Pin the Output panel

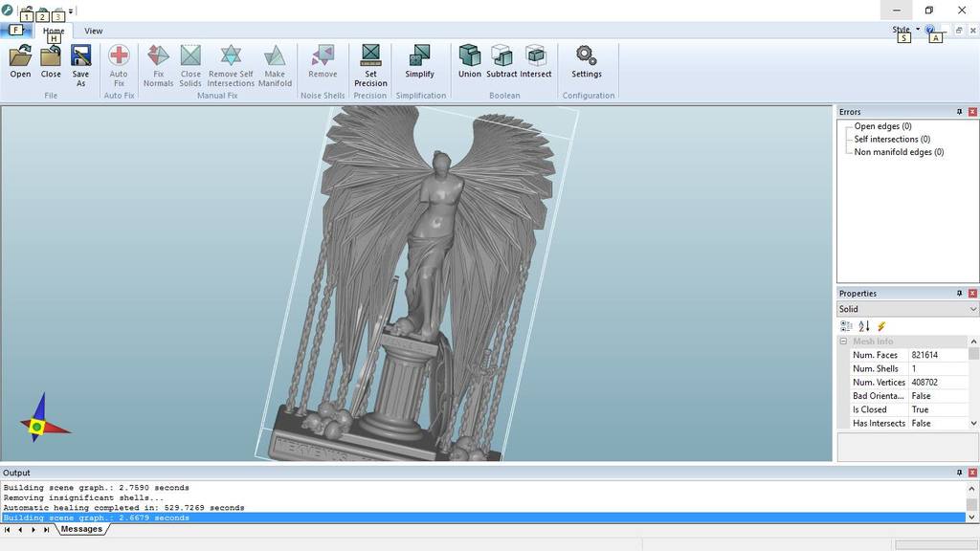959,473
